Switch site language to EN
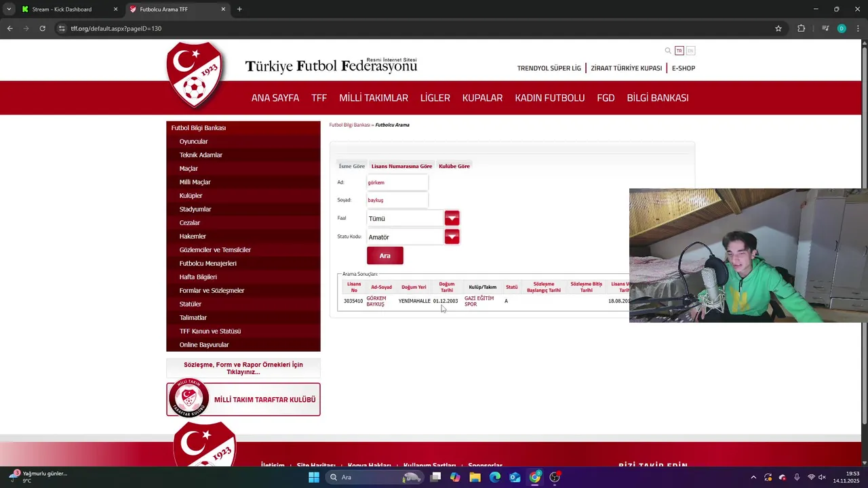This screenshot has height=488, width=868. click(x=690, y=51)
